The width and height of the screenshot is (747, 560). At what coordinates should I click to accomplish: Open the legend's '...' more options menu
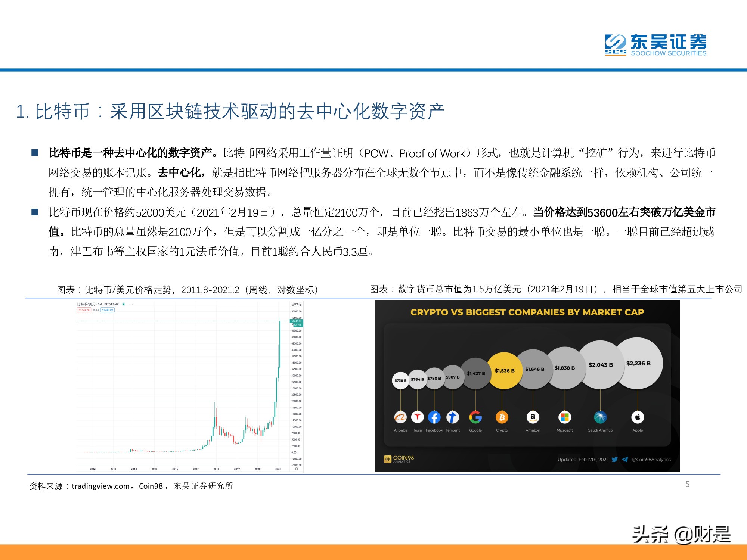tap(131, 304)
